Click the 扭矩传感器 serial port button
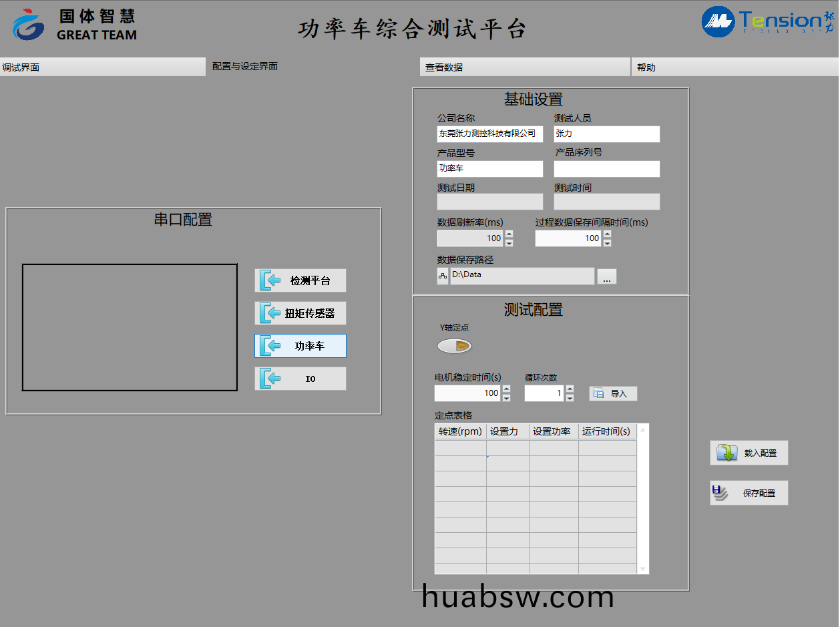The height and width of the screenshot is (627, 840). [300, 313]
